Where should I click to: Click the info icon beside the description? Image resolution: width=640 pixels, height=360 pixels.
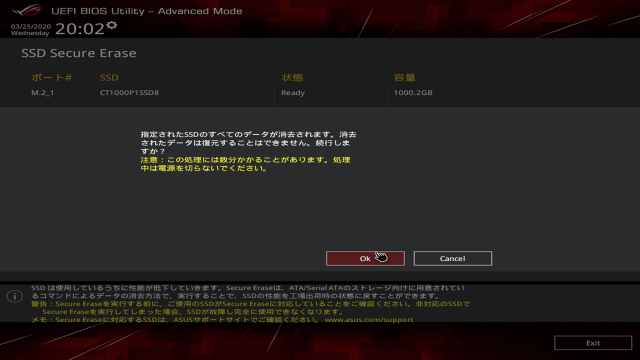tap(15, 296)
